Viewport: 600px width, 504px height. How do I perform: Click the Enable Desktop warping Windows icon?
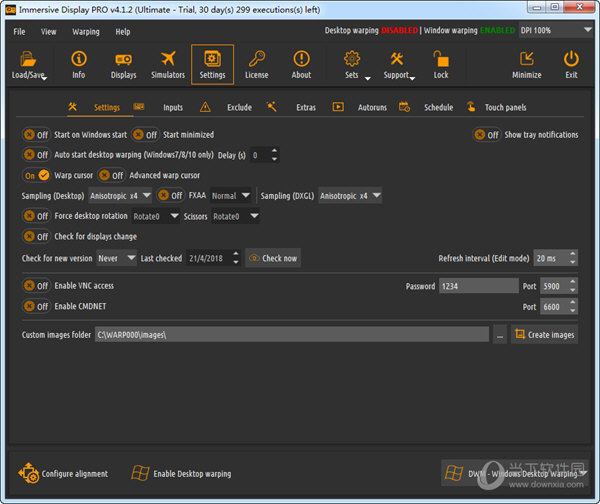[140, 473]
